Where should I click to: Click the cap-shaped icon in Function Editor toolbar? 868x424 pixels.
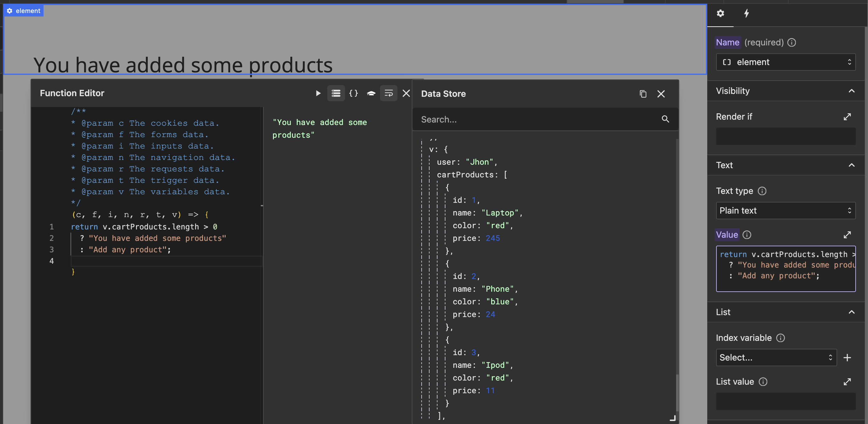coord(371,93)
